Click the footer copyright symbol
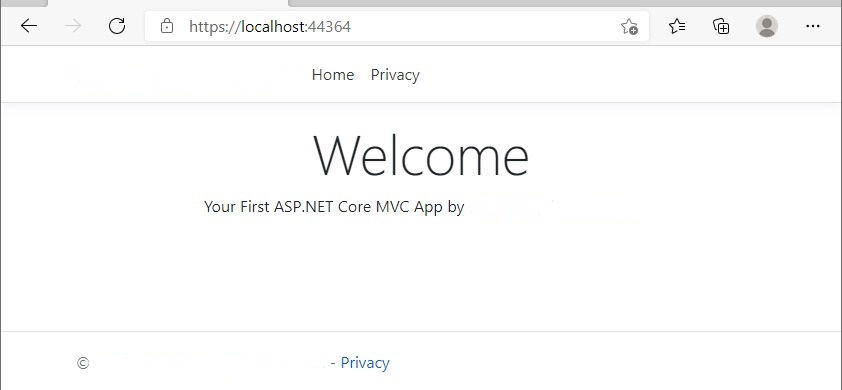This screenshot has height=390, width=842. (83, 364)
